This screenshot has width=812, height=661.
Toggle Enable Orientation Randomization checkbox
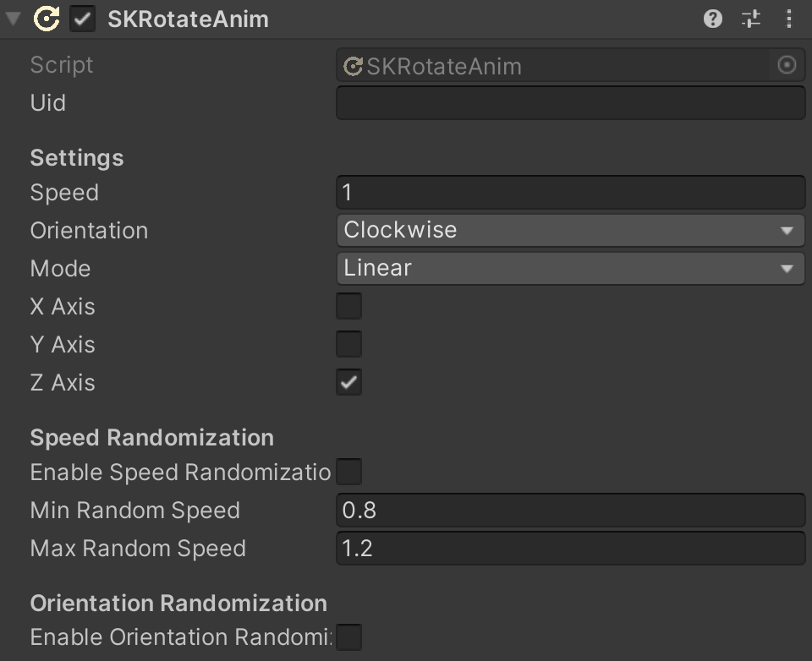(x=348, y=636)
